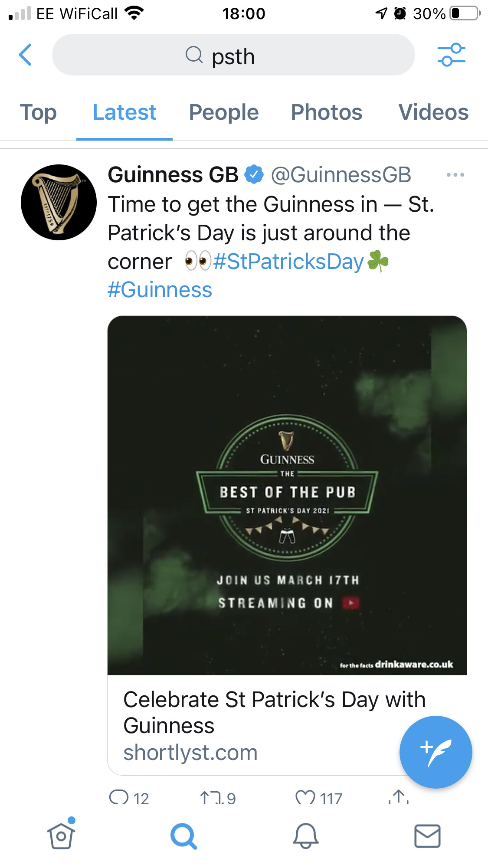Open search filter settings icon
This screenshot has width=488, height=868.
pos(451,55)
